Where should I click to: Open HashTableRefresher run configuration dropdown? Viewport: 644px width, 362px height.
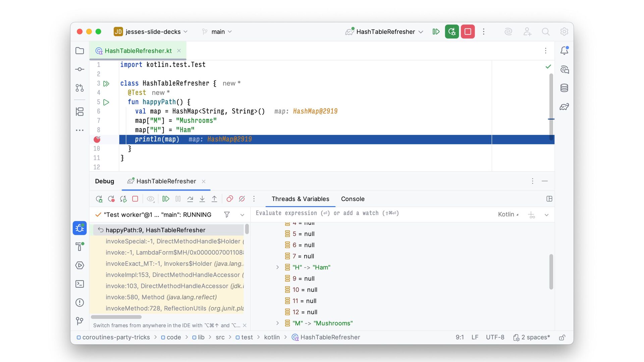point(384,32)
